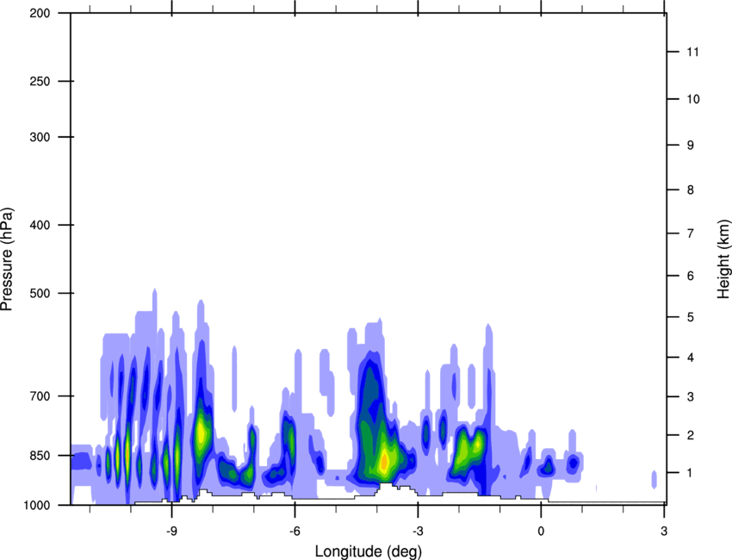
Task: Click the 10 km height label
Action: click(x=692, y=99)
